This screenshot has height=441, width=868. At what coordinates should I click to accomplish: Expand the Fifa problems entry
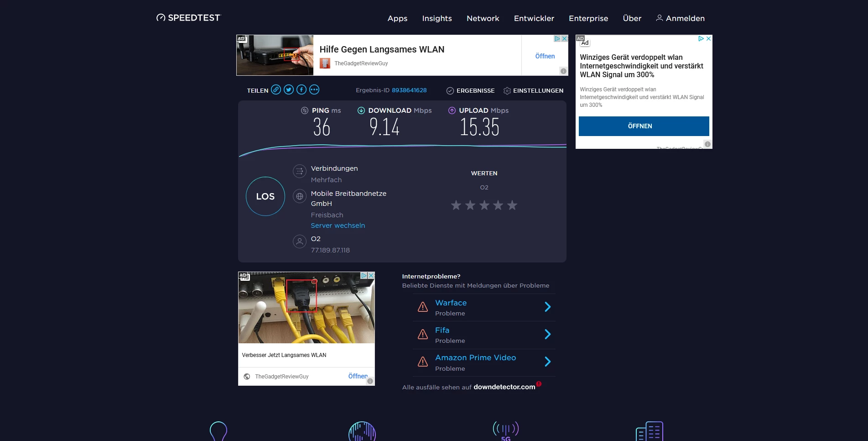tap(547, 335)
